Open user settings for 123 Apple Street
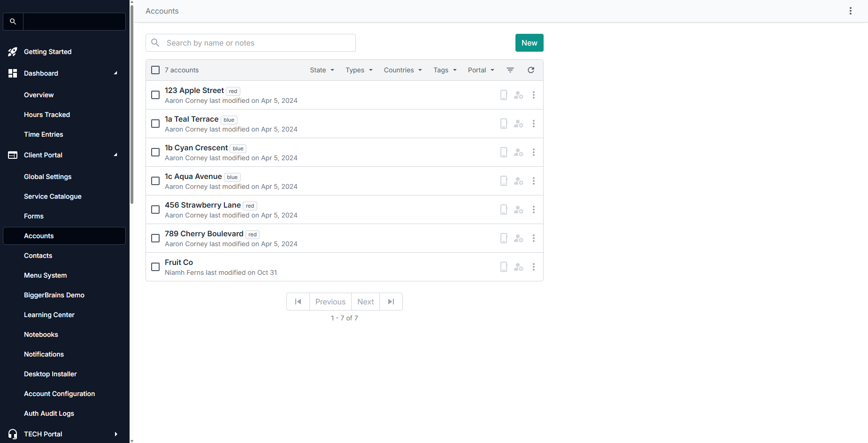The height and width of the screenshot is (443, 868). point(519,95)
